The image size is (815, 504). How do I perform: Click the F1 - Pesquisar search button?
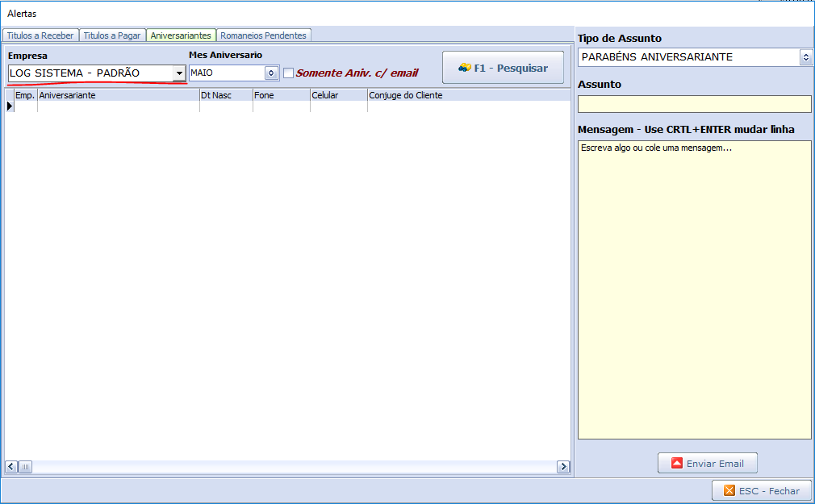503,68
